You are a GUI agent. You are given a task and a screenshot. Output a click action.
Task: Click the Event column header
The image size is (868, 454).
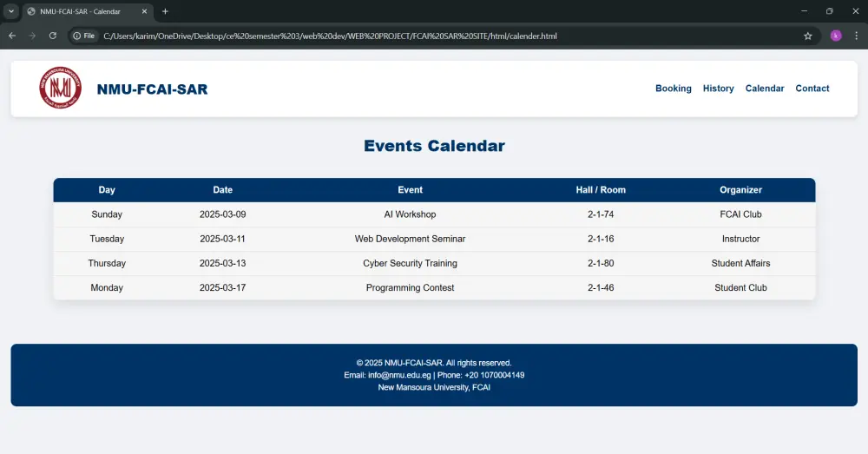pos(411,190)
